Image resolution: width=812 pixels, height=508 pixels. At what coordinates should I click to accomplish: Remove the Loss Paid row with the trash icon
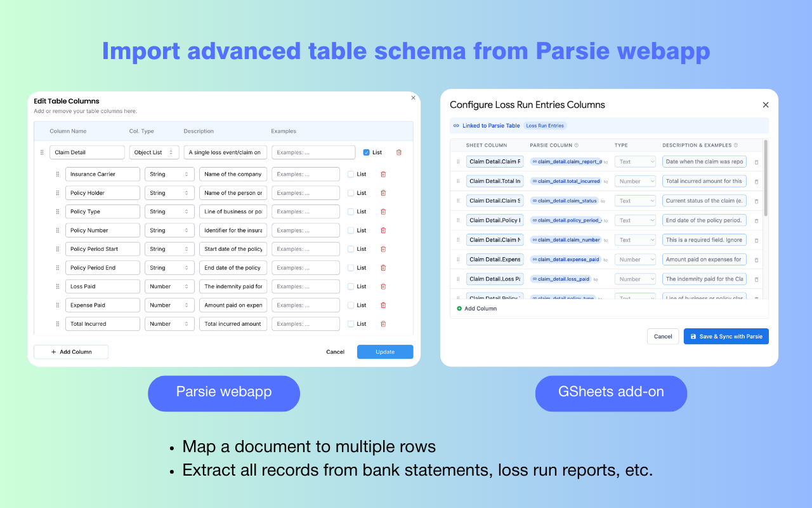point(383,286)
